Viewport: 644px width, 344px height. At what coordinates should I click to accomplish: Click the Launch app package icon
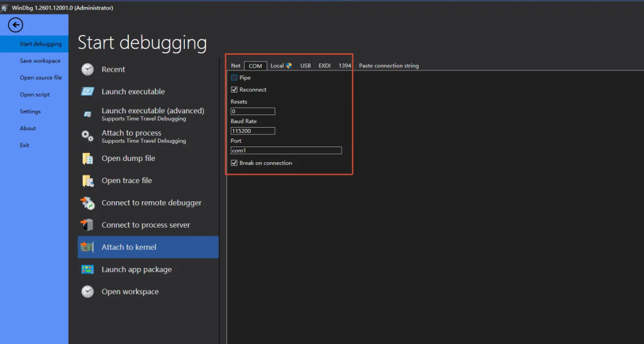87,269
